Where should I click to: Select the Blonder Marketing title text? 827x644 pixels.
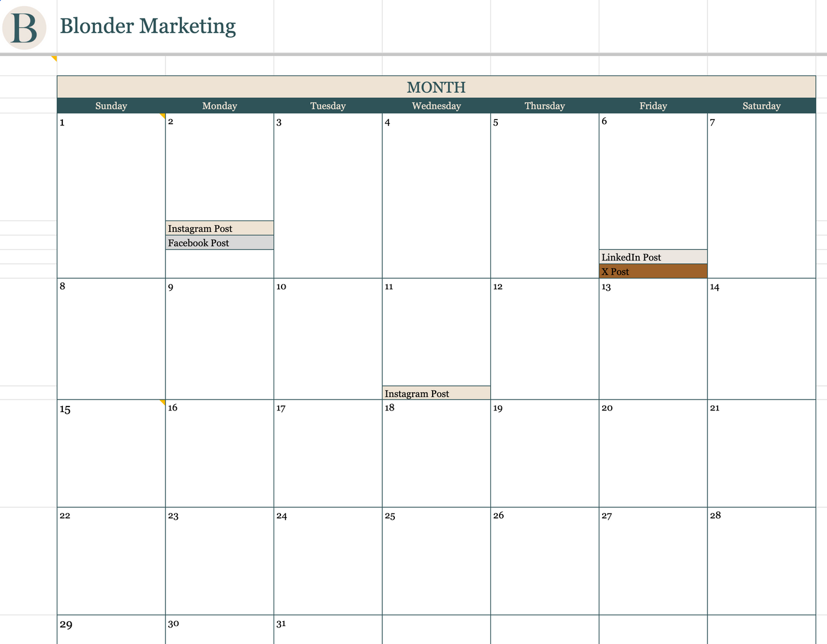click(148, 26)
